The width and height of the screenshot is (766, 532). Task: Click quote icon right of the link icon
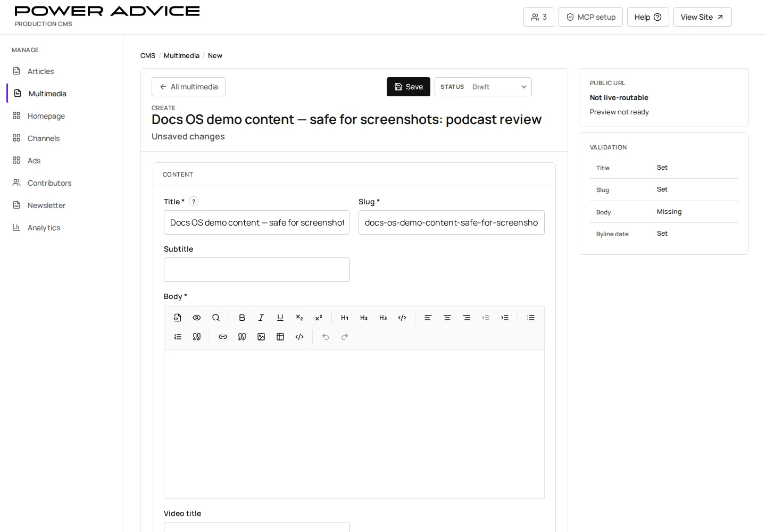point(242,337)
